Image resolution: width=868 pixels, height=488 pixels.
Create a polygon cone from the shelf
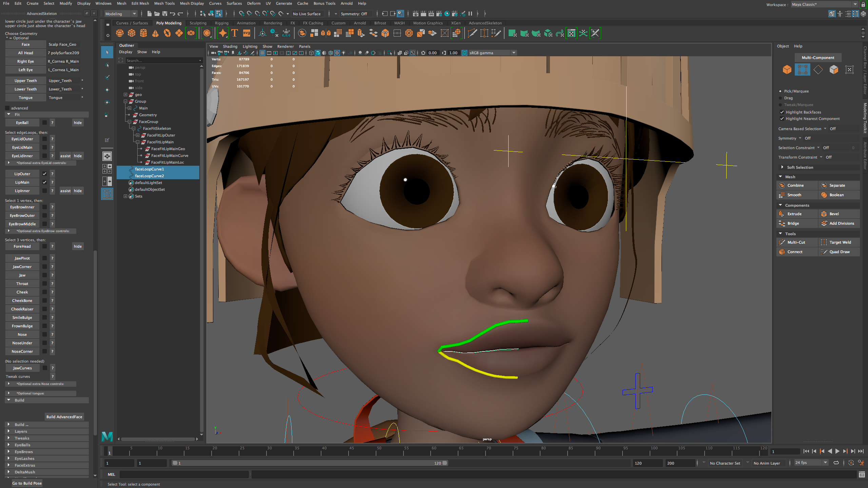tap(155, 33)
